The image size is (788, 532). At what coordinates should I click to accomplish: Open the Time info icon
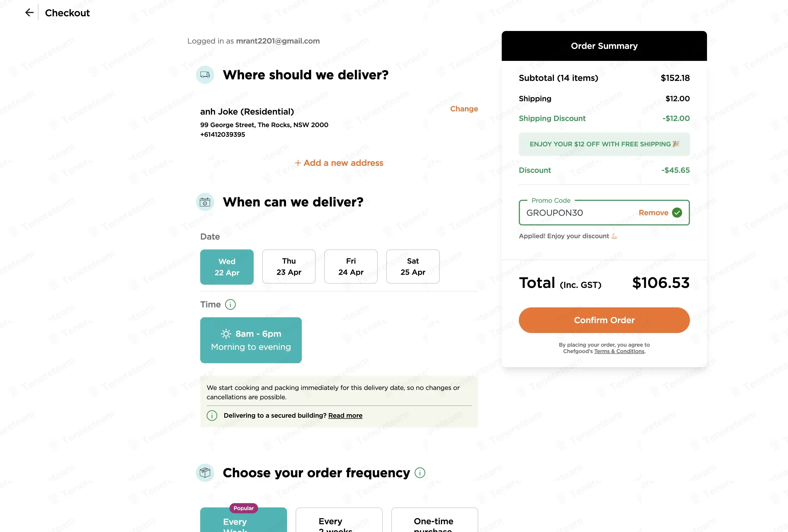[230, 304]
